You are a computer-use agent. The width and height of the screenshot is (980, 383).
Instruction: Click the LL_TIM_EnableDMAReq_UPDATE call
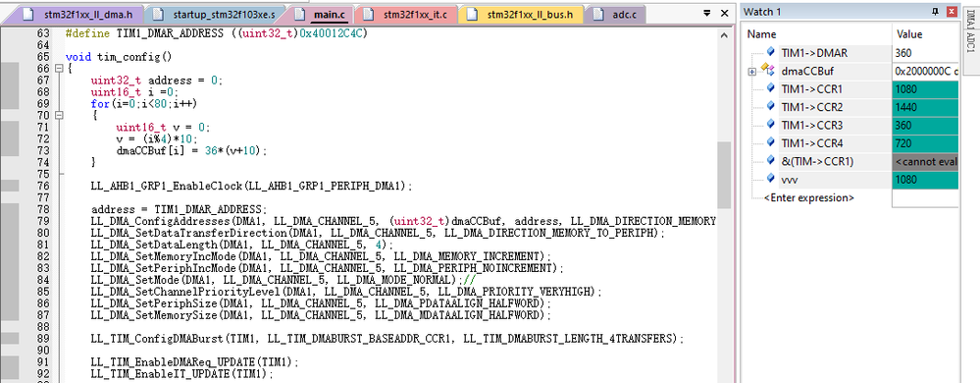194,361
